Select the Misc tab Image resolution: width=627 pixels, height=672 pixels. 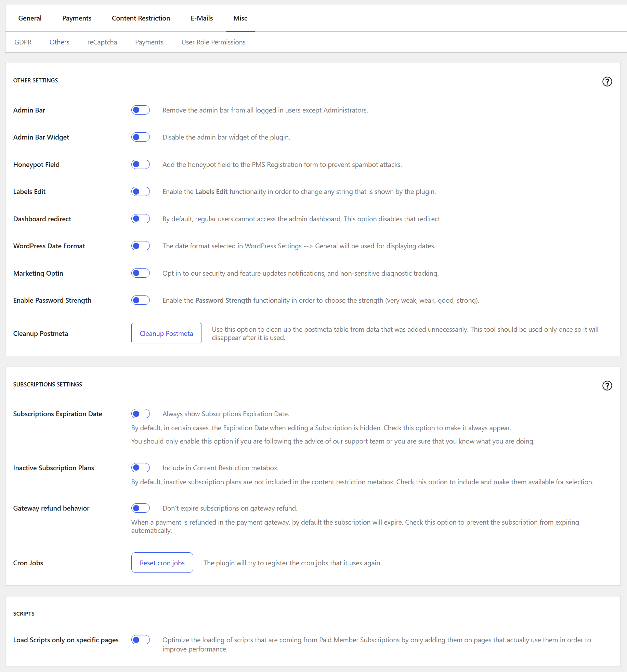point(240,18)
